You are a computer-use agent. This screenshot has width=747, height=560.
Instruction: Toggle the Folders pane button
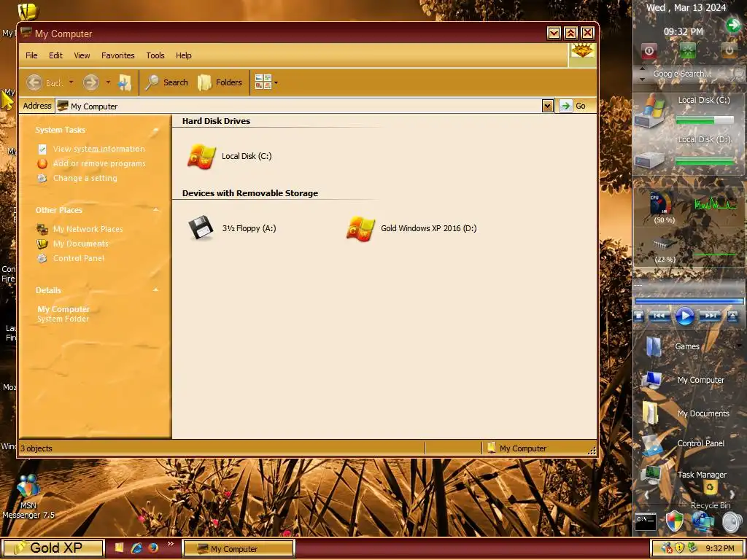click(x=220, y=82)
